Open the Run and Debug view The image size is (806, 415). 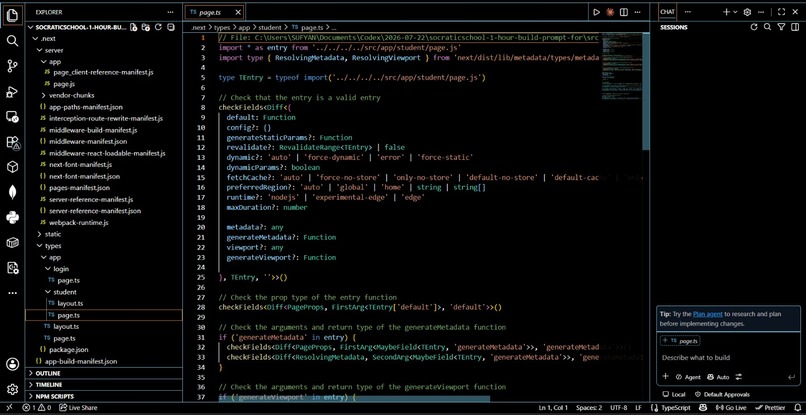tap(12, 92)
